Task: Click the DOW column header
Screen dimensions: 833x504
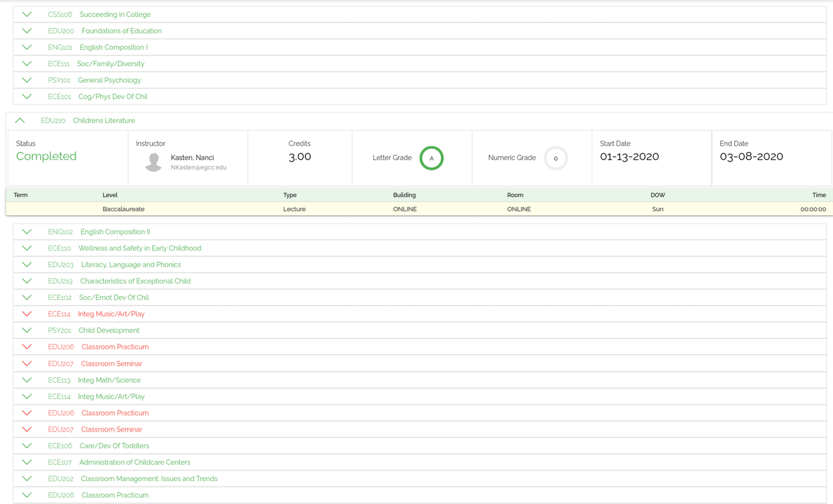Action: click(x=657, y=195)
